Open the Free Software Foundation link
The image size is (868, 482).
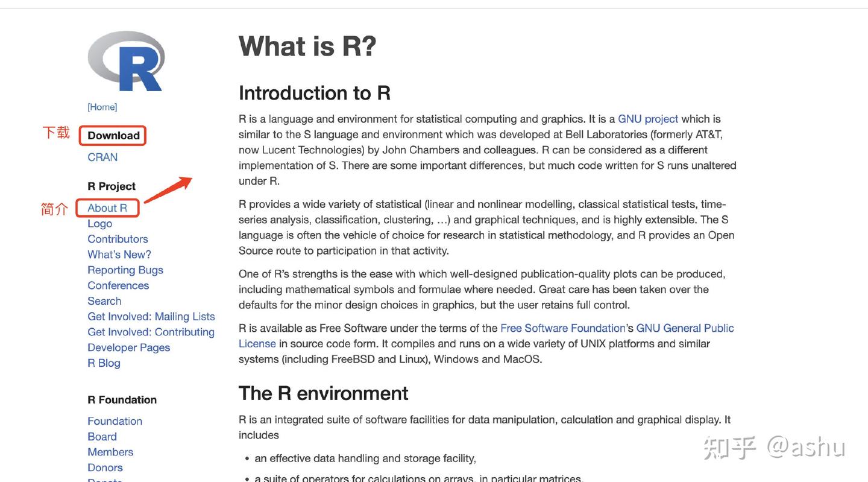[x=562, y=328]
